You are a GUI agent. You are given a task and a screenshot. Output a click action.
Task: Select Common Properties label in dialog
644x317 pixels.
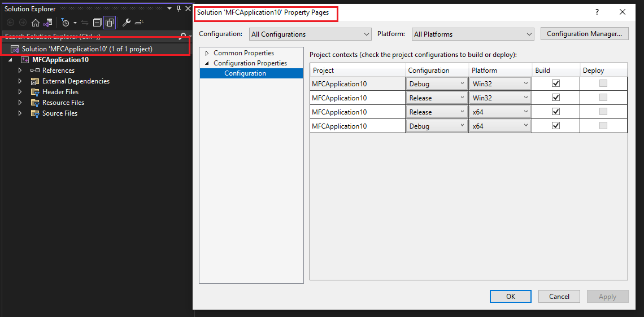click(x=244, y=53)
